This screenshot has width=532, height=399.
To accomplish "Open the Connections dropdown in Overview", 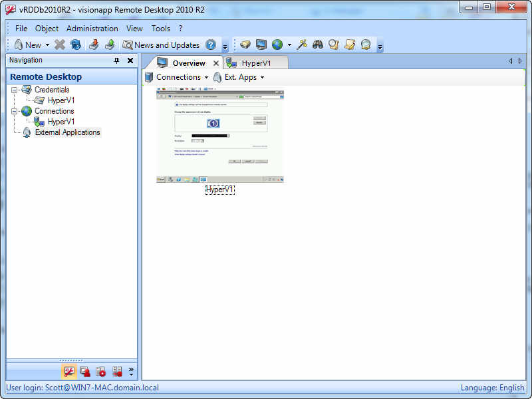I will [177, 77].
